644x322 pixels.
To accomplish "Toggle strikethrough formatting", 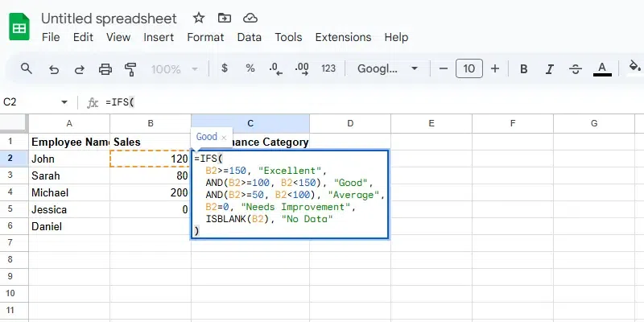I will pos(575,68).
